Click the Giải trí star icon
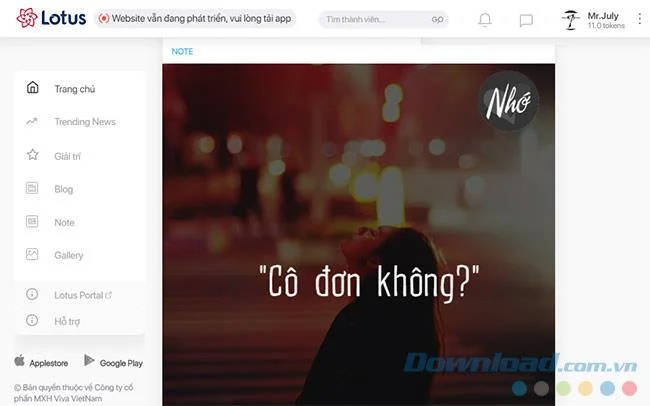650x406 pixels. pos(32,155)
